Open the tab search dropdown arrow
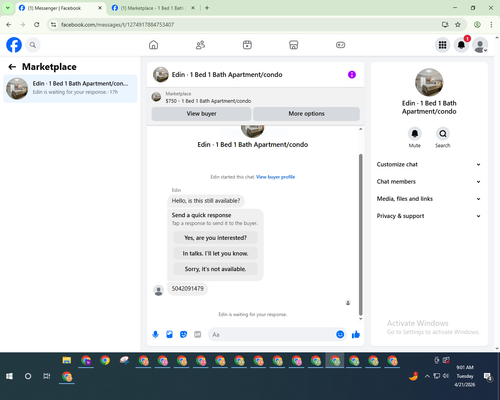The width and height of the screenshot is (500, 400). pyautogui.click(x=8, y=8)
